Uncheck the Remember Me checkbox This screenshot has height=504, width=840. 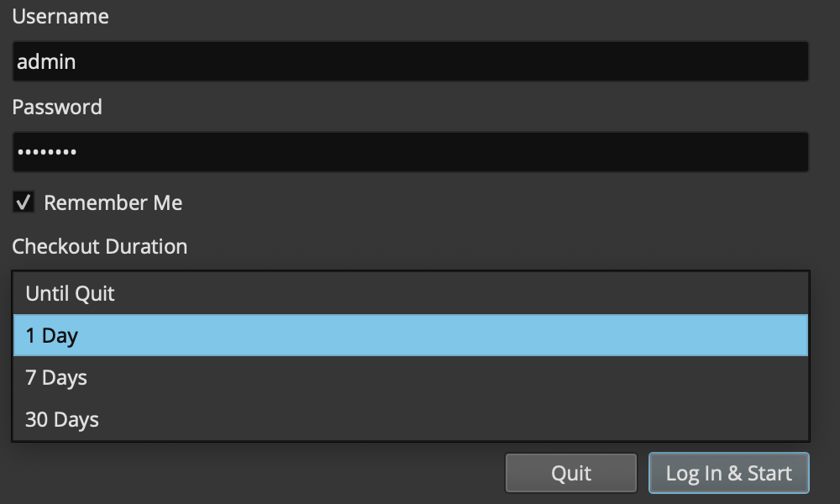point(24,202)
